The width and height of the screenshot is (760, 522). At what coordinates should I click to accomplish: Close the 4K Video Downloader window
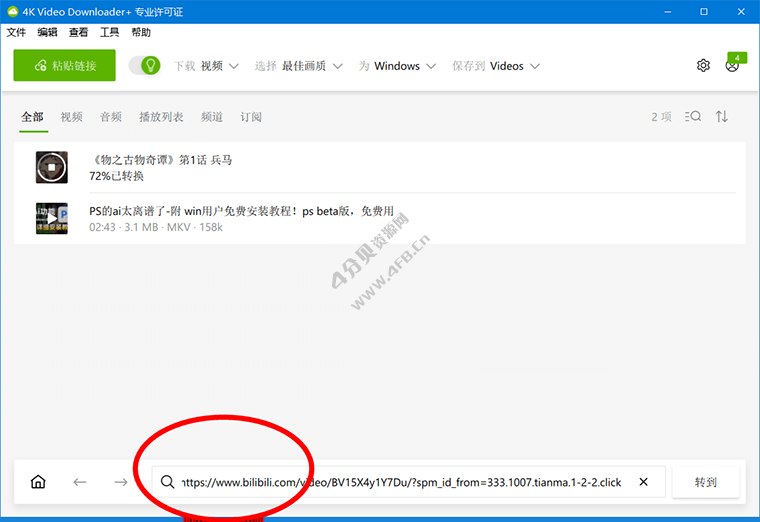point(741,12)
